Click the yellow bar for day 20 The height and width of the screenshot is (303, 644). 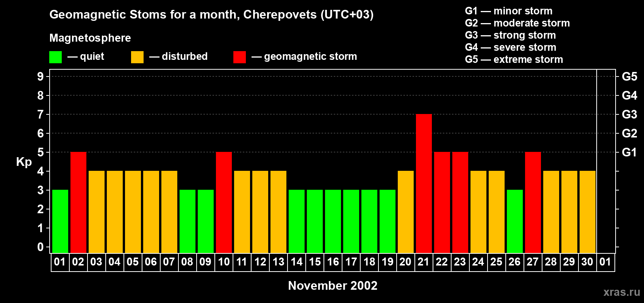pyautogui.click(x=405, y=212)
